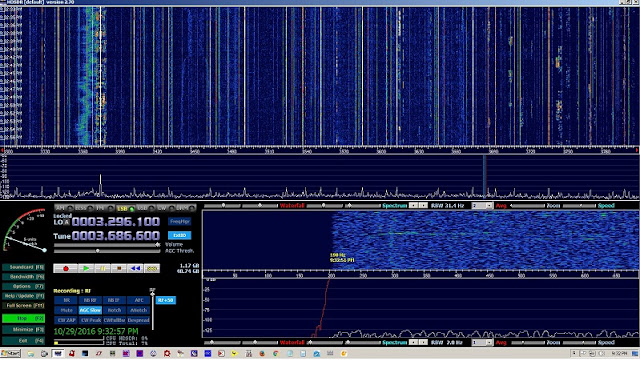The height and width of the screenshot is (365, 640).
Task: Open Bandwidth [F6] settings
Action: tap(24, 277)
